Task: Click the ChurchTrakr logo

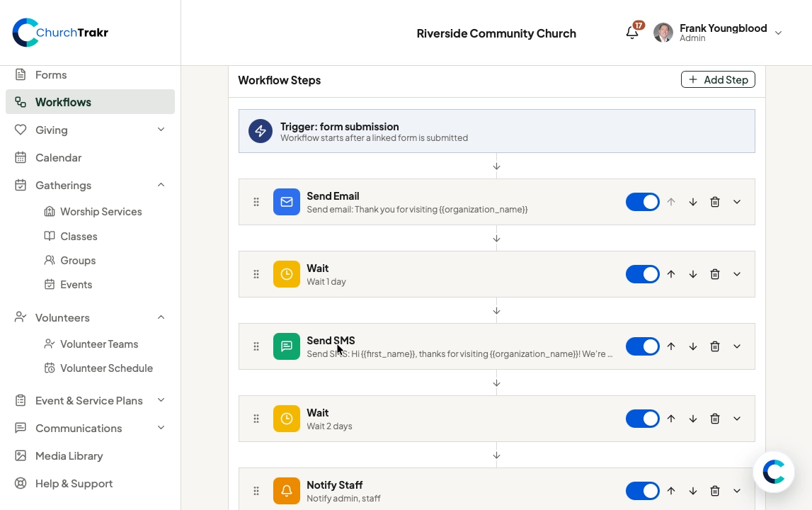Action: (x=60, y=33)
